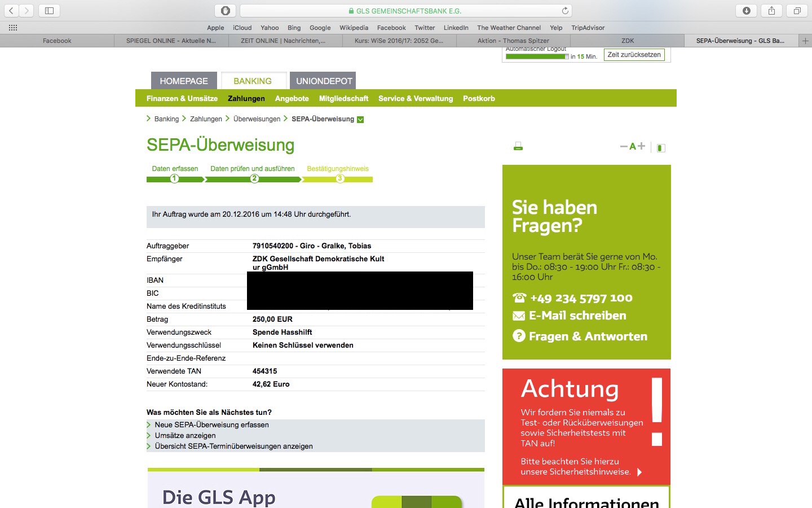Image resolution: width=812 pixels, height=508 pixels.
Task: Click Zahlungen breadcrumb link
Action: click(206, 119)
